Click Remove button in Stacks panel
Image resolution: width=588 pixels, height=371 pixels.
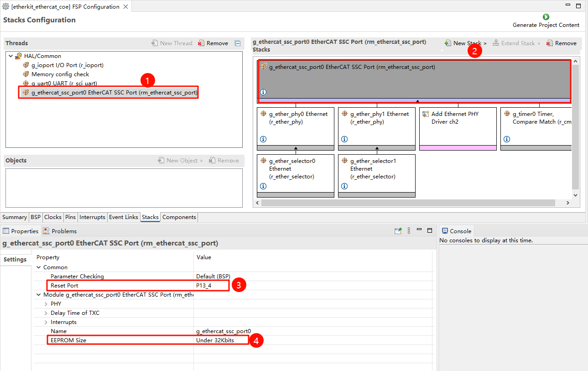[562, 43]
